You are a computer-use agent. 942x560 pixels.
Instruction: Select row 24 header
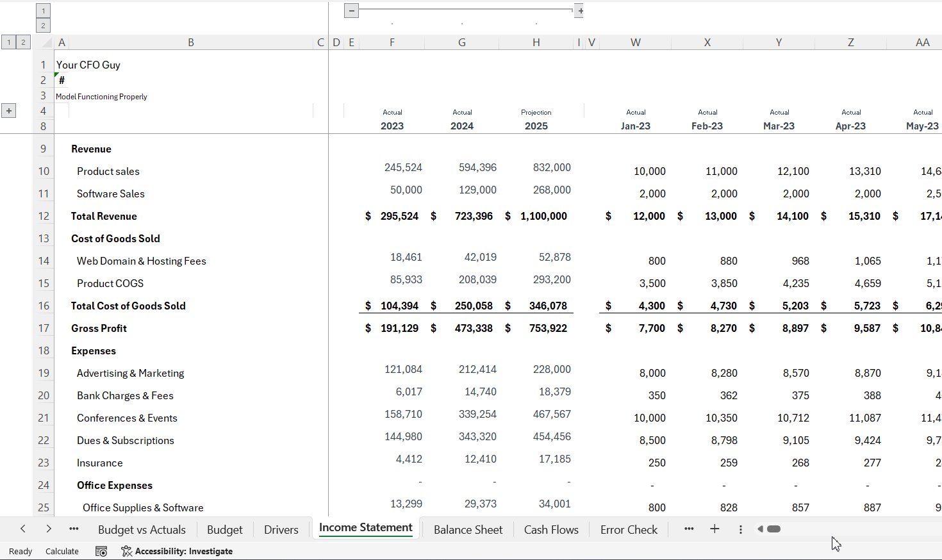coord(44,485)
